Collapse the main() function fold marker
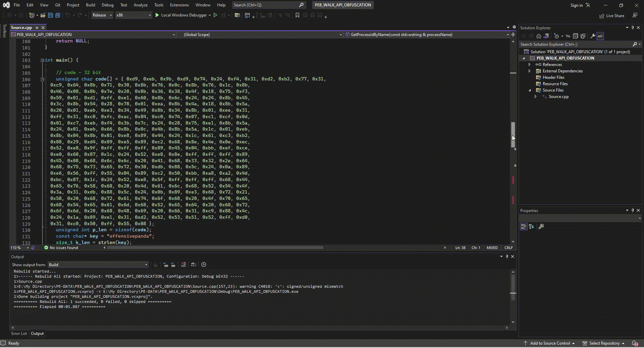Viewport: 644px width, 348px height. click(x=42, y=60)
